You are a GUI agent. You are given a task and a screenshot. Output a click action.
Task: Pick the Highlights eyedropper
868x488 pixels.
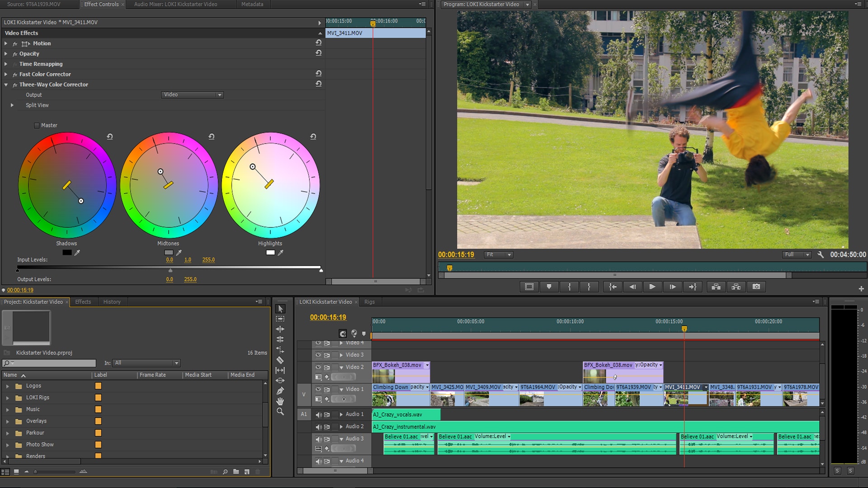(x=281, y=253)
